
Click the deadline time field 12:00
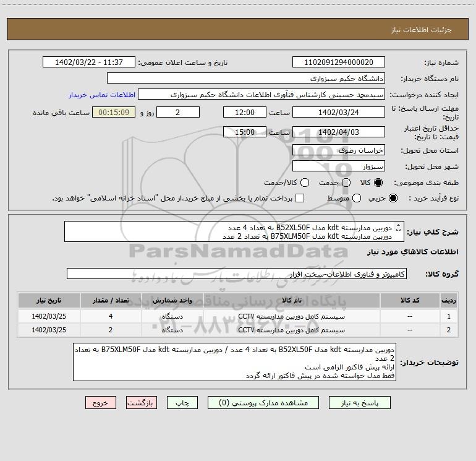coord(245,112)
